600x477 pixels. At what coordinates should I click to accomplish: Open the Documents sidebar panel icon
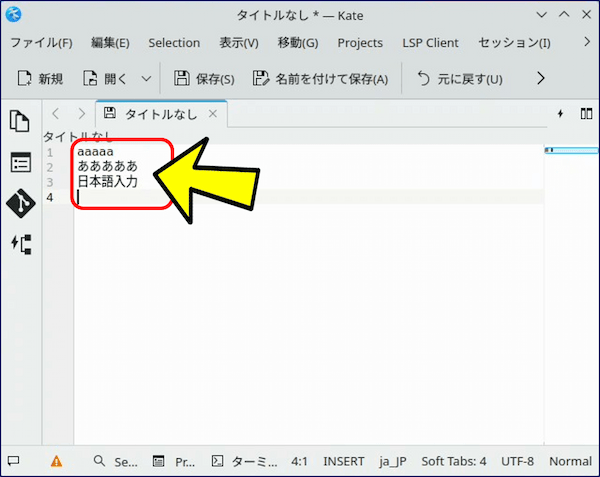20,121
